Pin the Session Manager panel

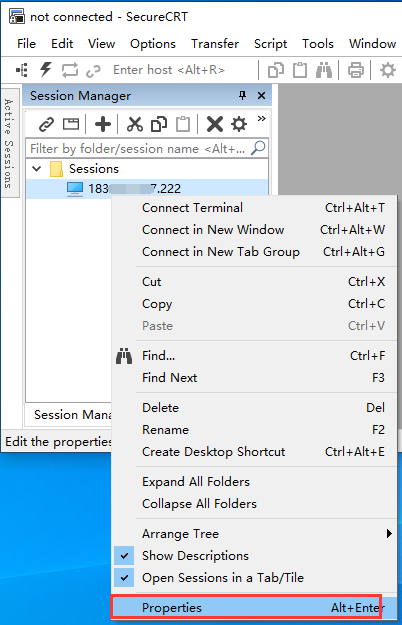tap(242, 95)
